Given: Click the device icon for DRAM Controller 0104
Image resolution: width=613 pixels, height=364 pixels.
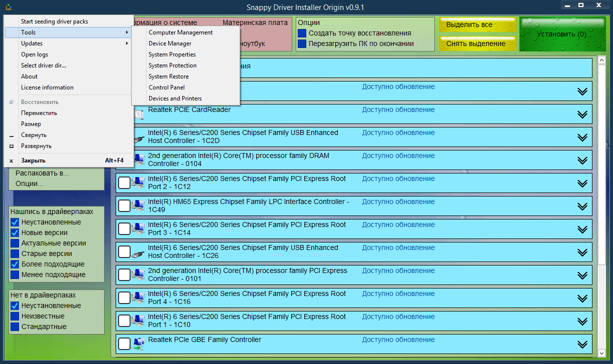Looking at the screenshot, I should pyautogui.click(x=139, y=159).
